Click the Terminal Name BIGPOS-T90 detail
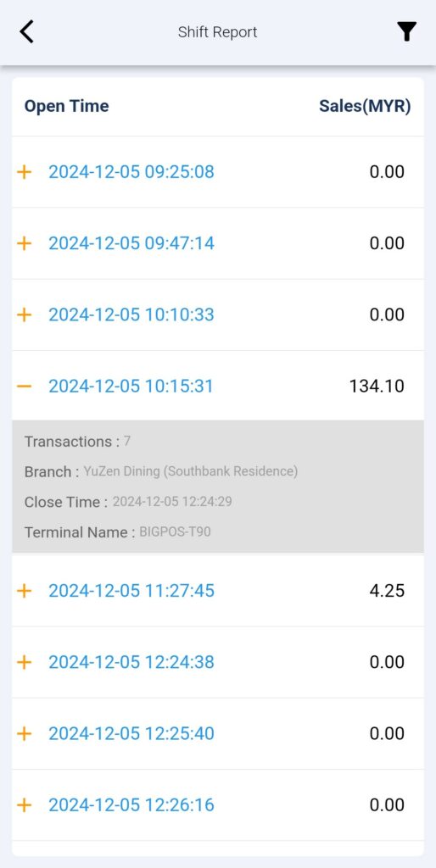436x868 pixels. coord(117,532)
